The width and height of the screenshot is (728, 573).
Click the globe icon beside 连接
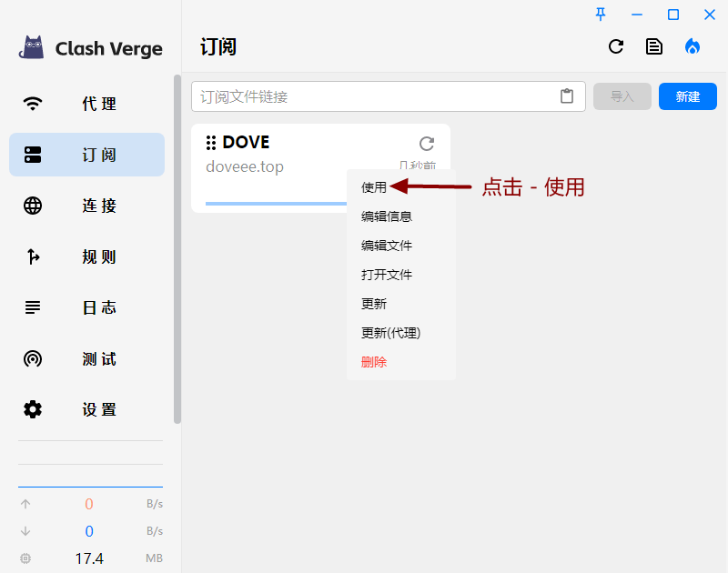(x=33, y=206)
